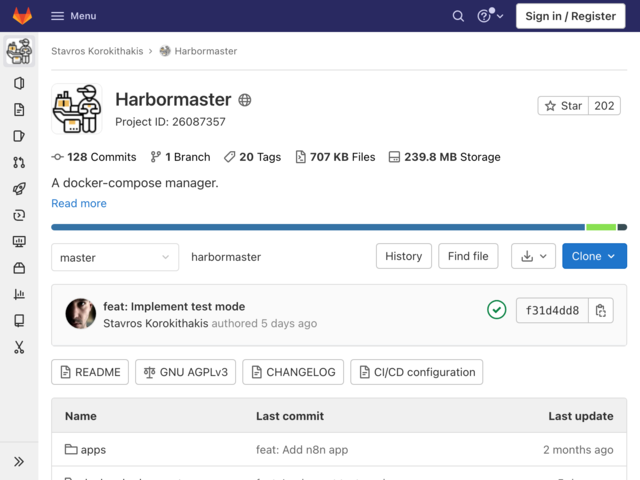Click the search magnifier icon
The image size is (640, 480).
pos(458,16)
